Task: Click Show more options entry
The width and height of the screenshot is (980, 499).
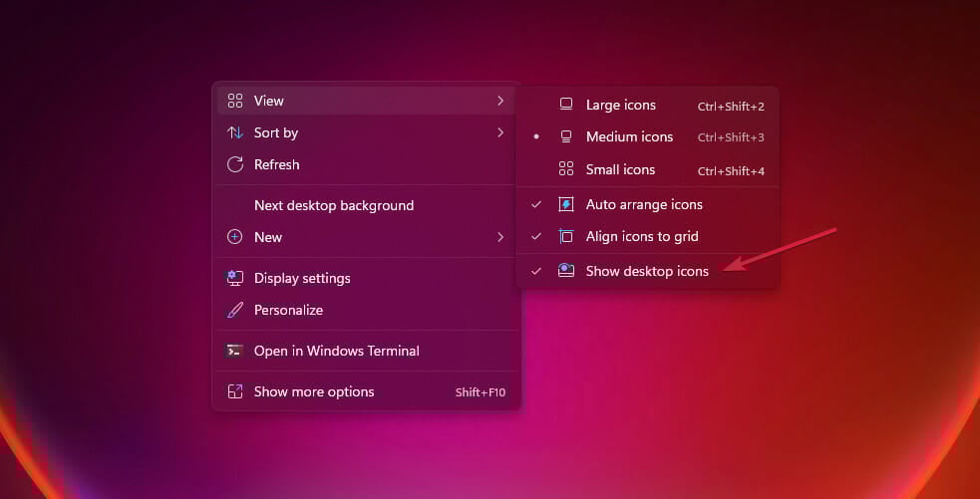Action: click(x=366, y=391)
